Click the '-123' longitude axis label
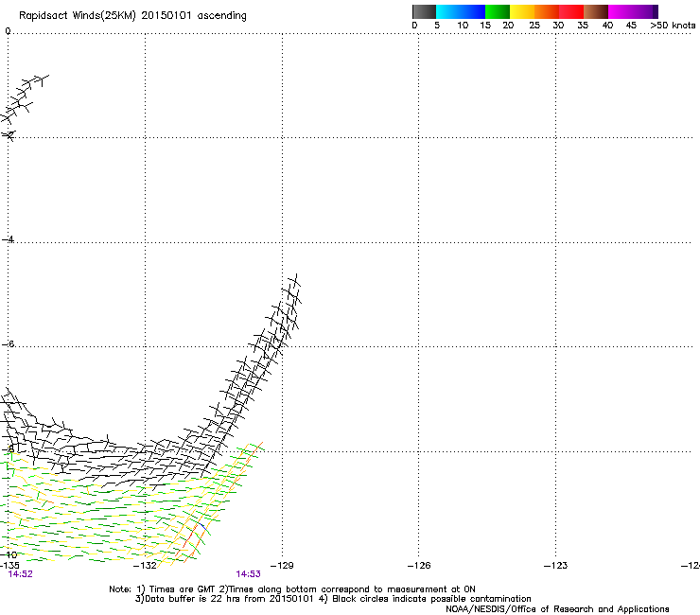Screen dimensions: 700x615 (556, 566)
